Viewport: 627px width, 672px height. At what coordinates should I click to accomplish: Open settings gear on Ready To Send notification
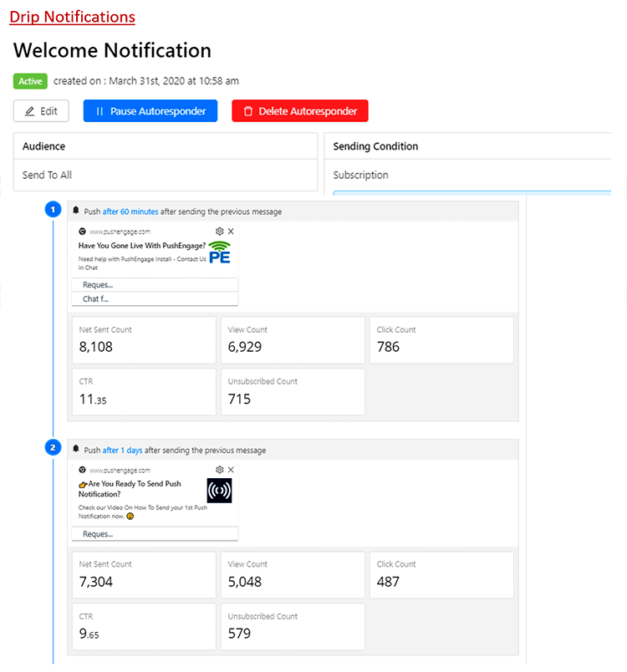(x=219, y=469)
